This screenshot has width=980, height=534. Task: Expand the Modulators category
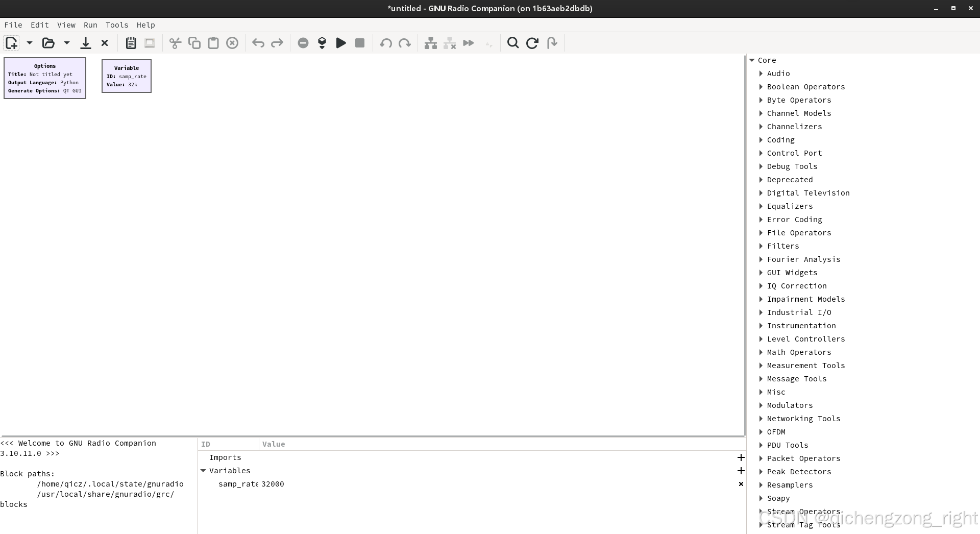[761, 405]
